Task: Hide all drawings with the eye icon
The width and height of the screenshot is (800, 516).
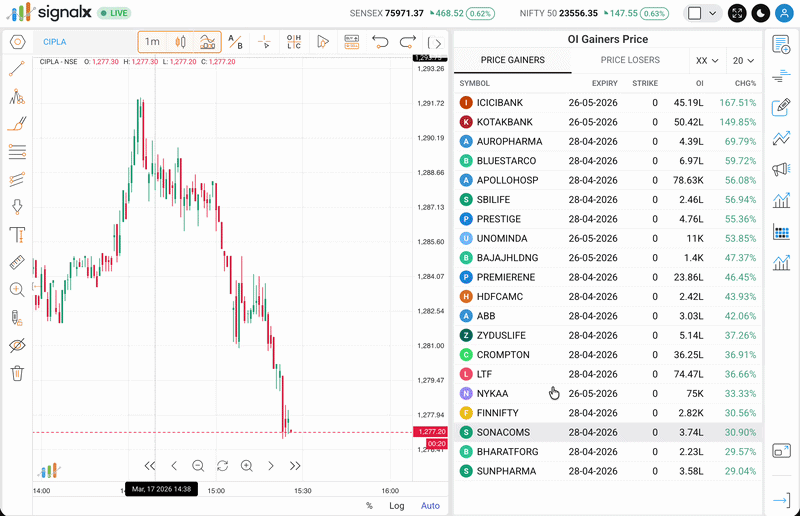Action: pos(17,346)
